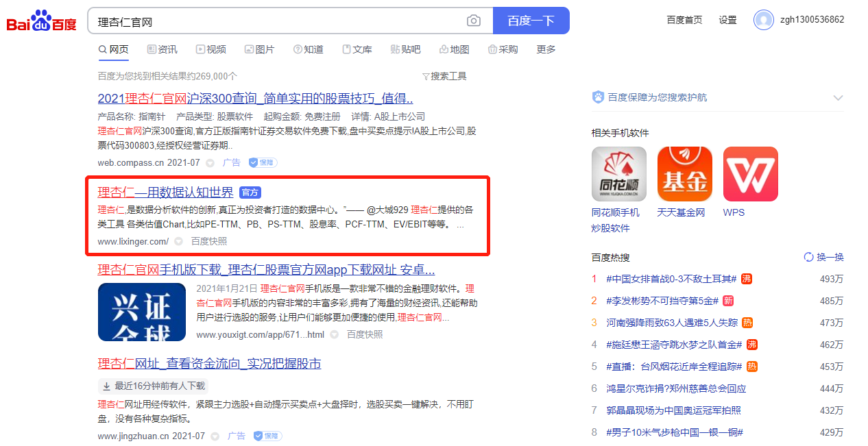Open 鸿星尔克诈捐?郑州慈善总会回应 topic
Image resolution: width=868 pixels, height=446 pixels.
pyautogui.click(x=676, y=388)
